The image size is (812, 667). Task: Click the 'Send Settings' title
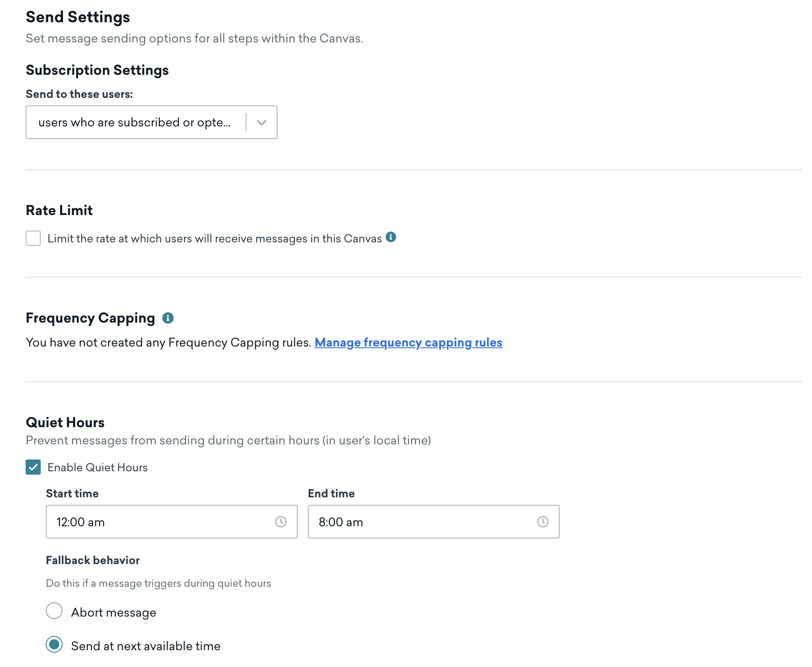coord(78,17)
